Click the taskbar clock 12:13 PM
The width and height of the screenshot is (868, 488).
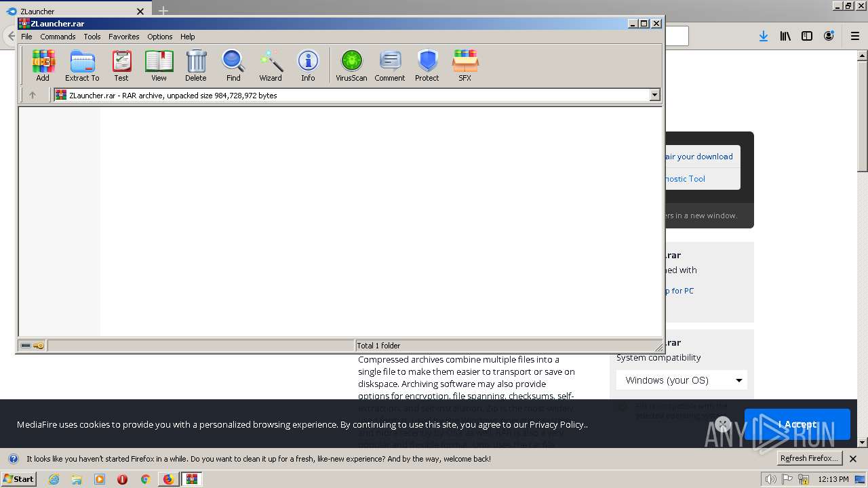pyautogui.click(x=833, y=479)
